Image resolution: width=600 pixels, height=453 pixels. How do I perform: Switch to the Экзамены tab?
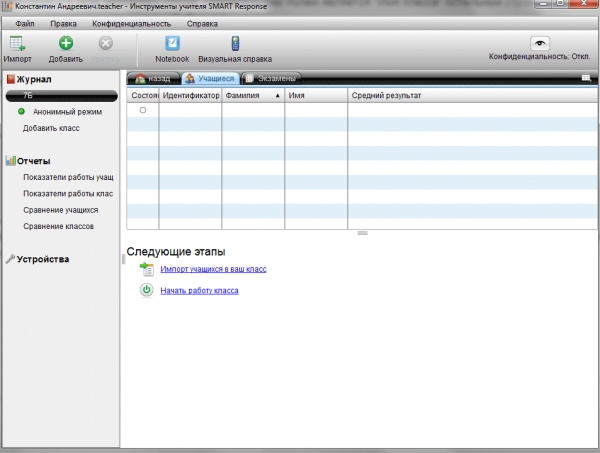(271, 78)
